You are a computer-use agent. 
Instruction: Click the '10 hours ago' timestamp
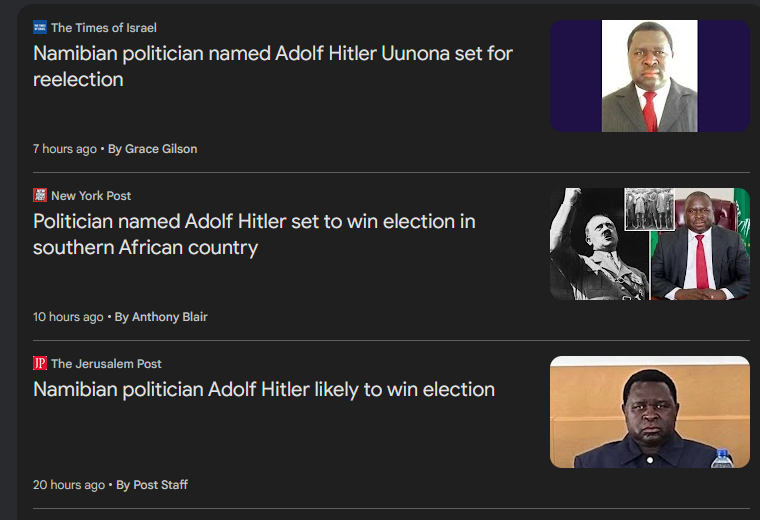pos(68,317)
